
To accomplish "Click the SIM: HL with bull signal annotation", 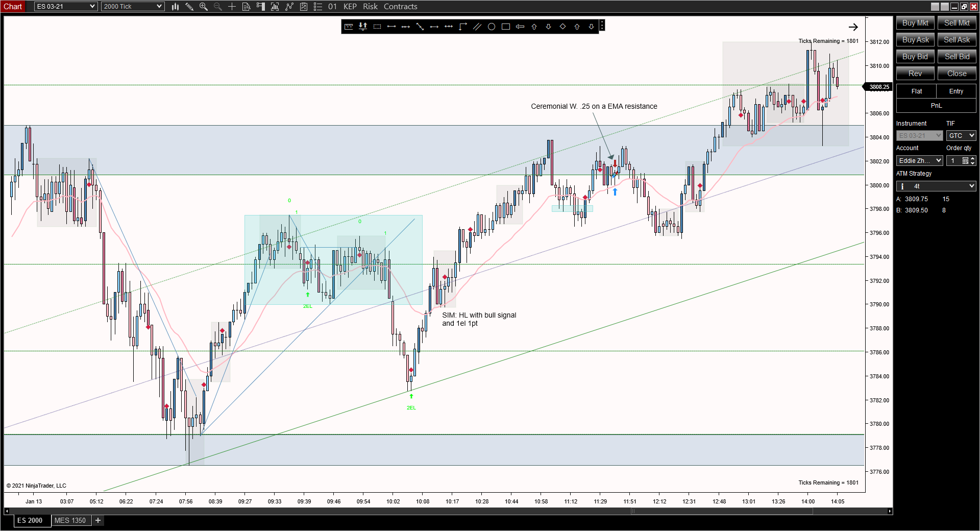I will coord(479,319).
